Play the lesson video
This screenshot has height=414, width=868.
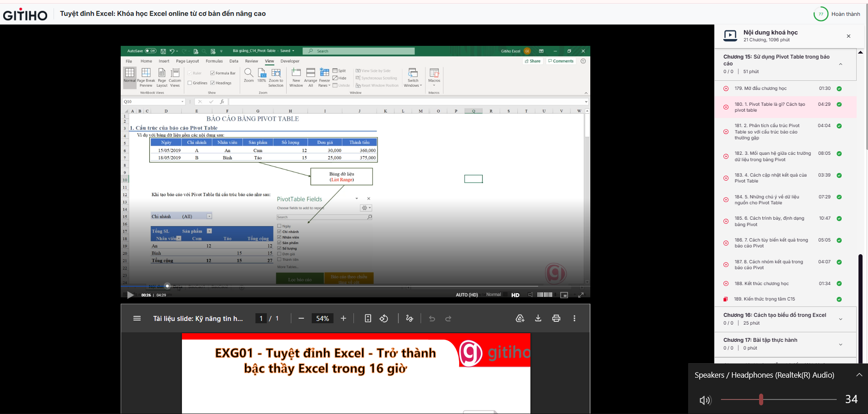tap(130, 295)
